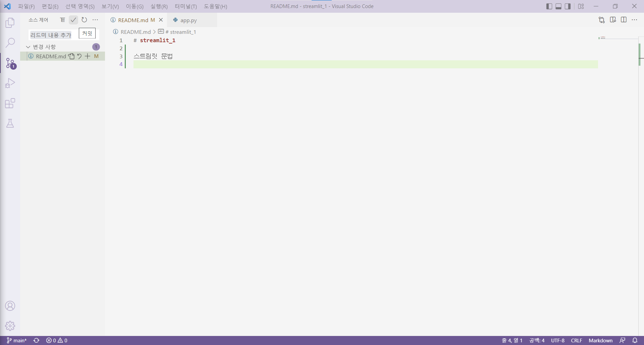Open changes compare icon in editor toolbar
The image size is (644, 345).
602,20
